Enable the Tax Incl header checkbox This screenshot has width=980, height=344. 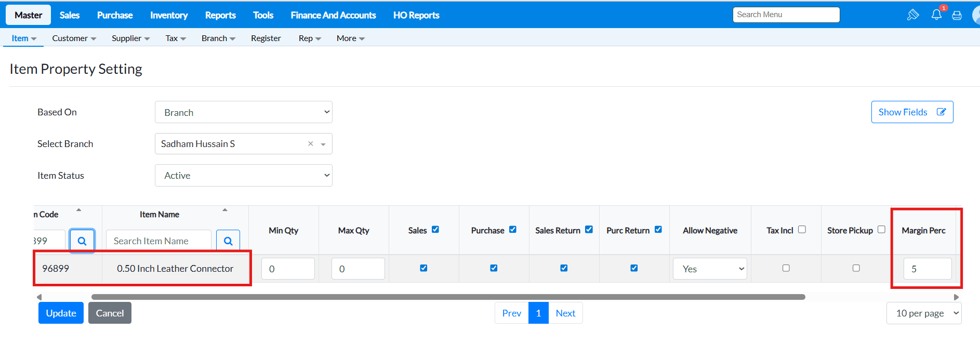(802, 230)
